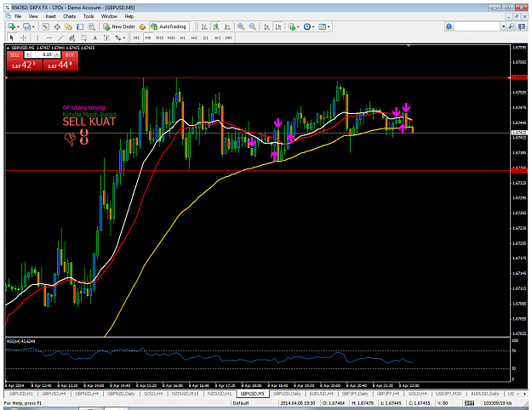Open the Charts menu
This screenshot has width=532, height=410.
click(x=69, y=16)
